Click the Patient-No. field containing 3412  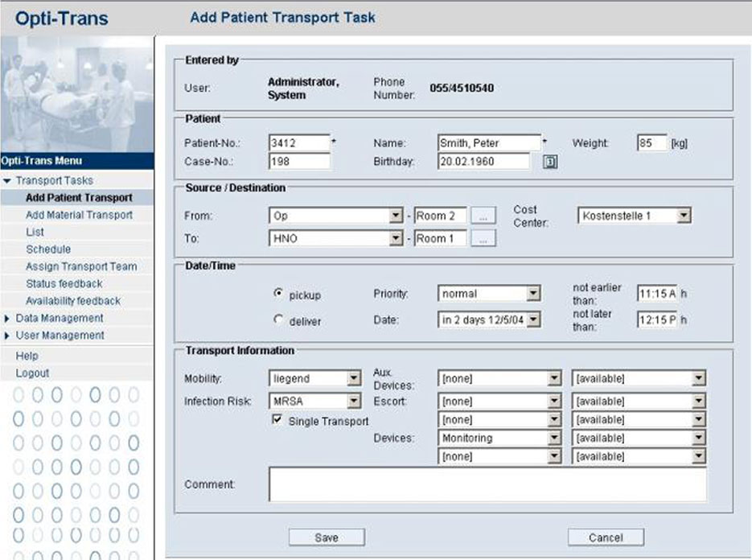(299, 143)
